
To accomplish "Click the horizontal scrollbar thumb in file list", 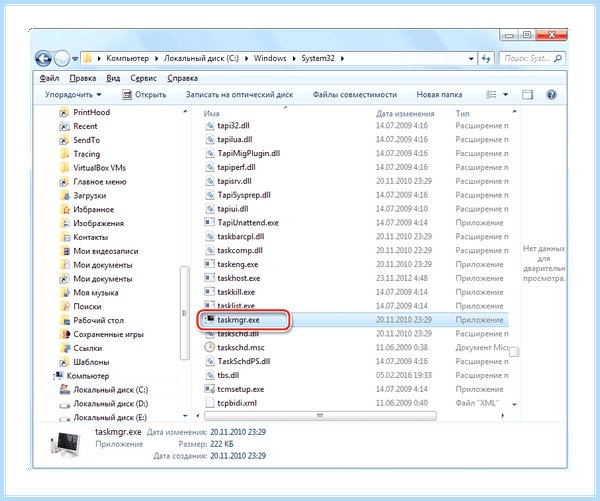I will (320, 416).
